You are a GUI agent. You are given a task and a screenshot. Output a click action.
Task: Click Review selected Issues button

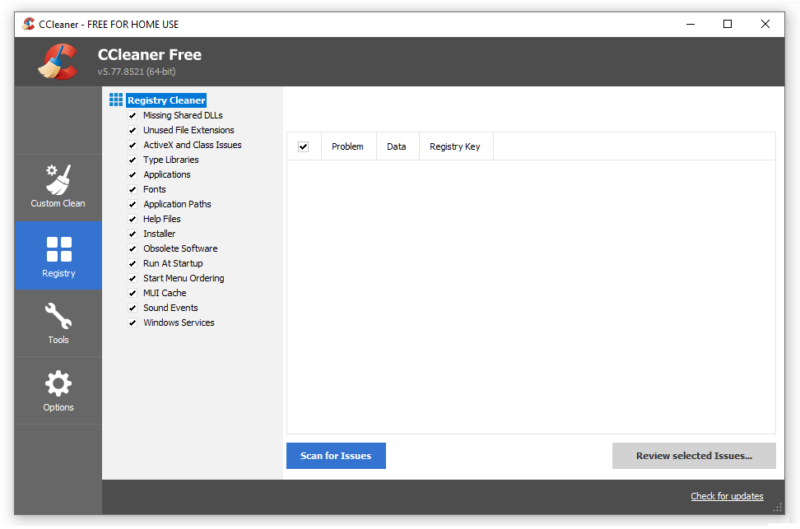tap(694, 456)
